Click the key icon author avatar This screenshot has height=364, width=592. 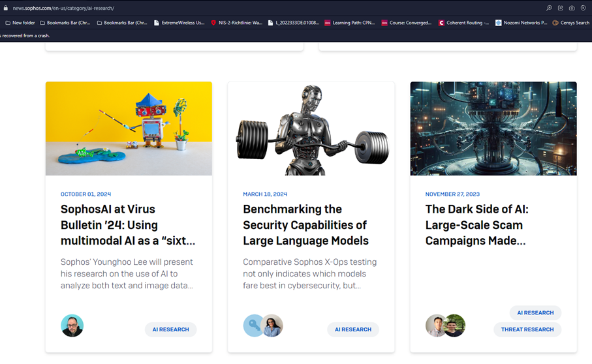(253, 326)
